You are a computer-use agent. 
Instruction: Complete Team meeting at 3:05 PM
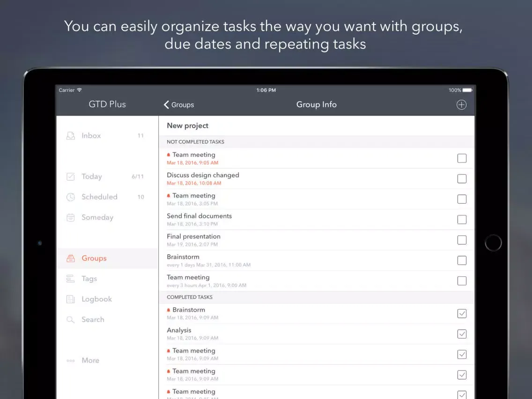pos(462,199)
